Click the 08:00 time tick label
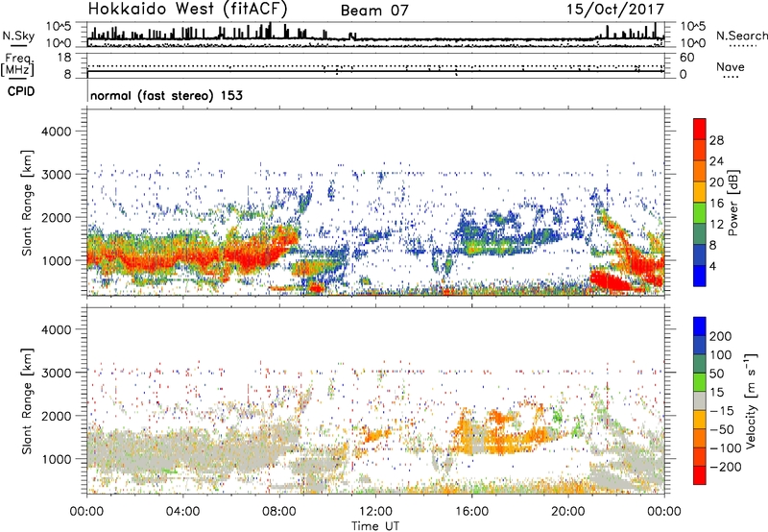 (x=279, y=512)
